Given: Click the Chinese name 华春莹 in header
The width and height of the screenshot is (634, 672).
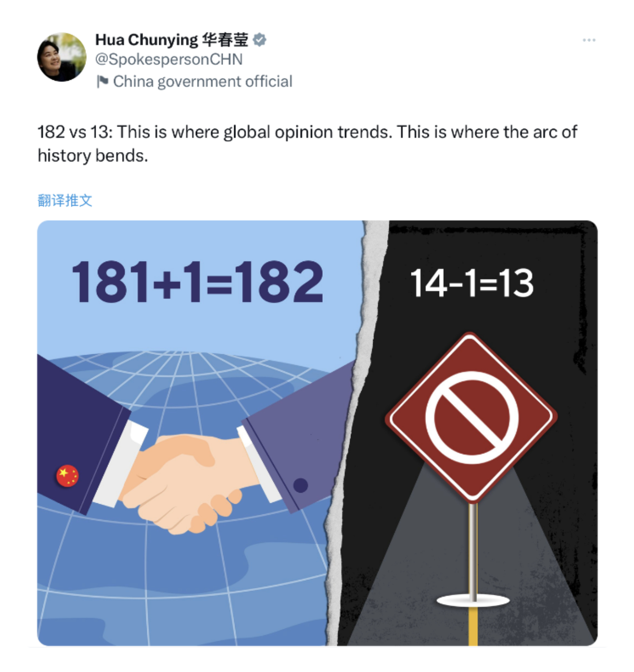Looking at the screenshot, I should 225,40.
